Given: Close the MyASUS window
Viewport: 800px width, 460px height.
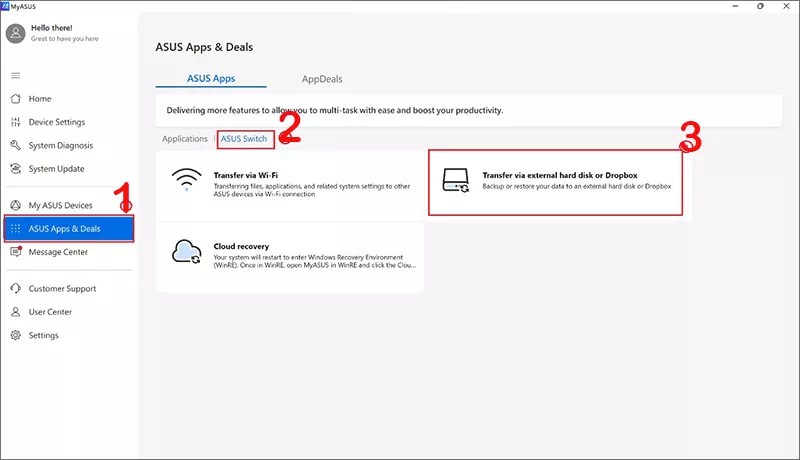Looking at the screenshot, I should tap(786, 6).
